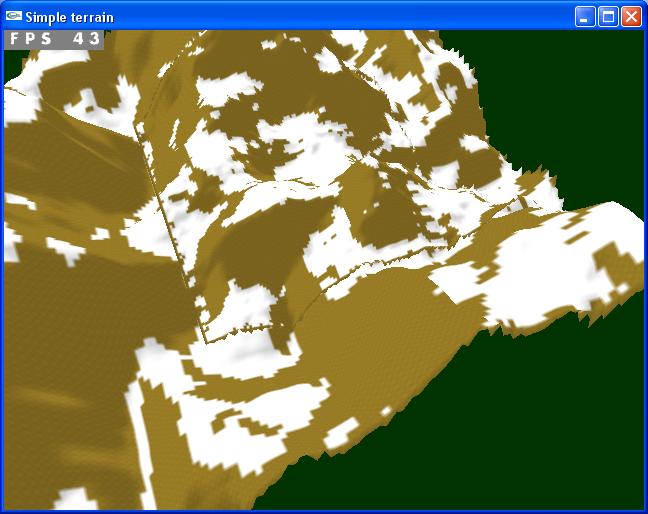Close the Simple terrain window
648x514 pixels.
tap(631, 17)
